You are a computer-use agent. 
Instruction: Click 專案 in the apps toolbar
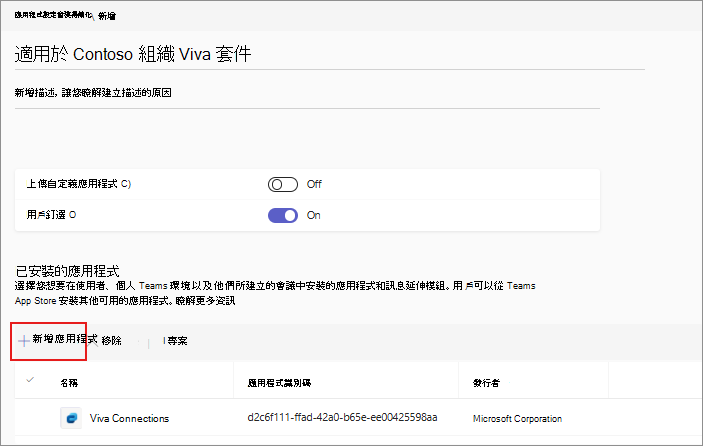pos(176,341)
